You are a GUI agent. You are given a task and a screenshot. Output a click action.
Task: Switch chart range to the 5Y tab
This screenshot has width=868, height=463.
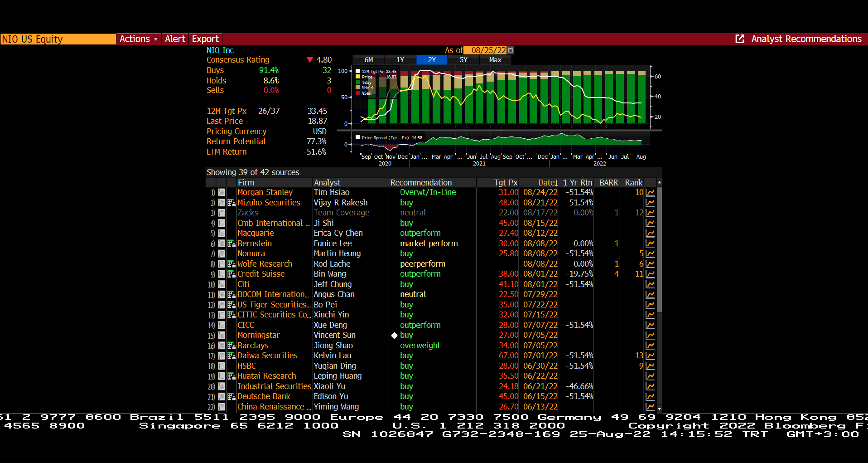tap(463, 60)
